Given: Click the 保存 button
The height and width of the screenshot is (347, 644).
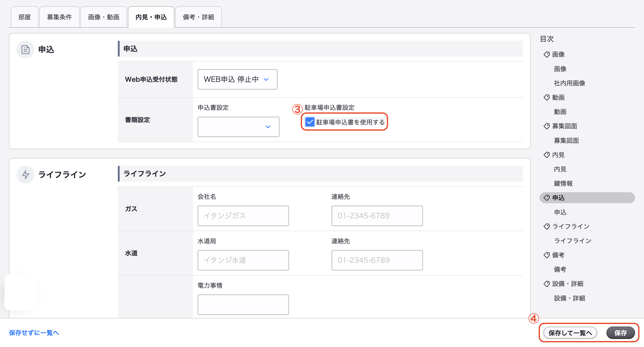Looking at the screenshot, I should pos(621,333).
